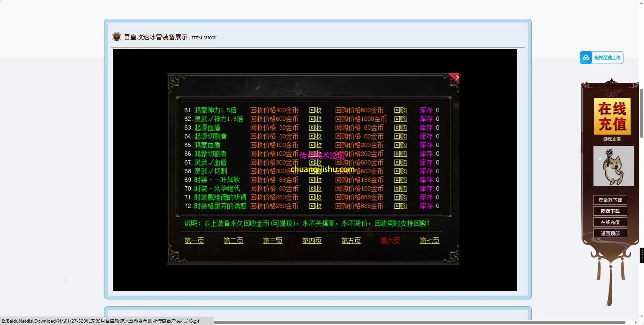Click the 回收 icon for 鸿蒙神力1.5倍

315,110
